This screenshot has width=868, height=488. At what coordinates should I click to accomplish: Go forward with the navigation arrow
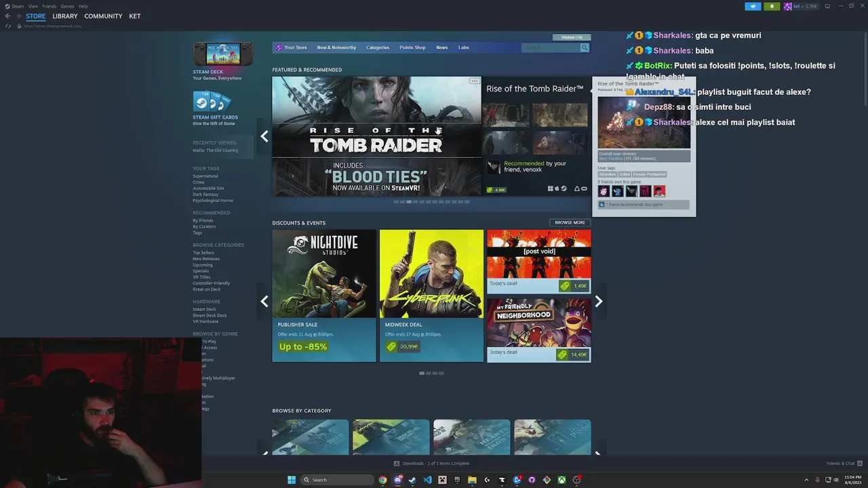coord(18,16)
